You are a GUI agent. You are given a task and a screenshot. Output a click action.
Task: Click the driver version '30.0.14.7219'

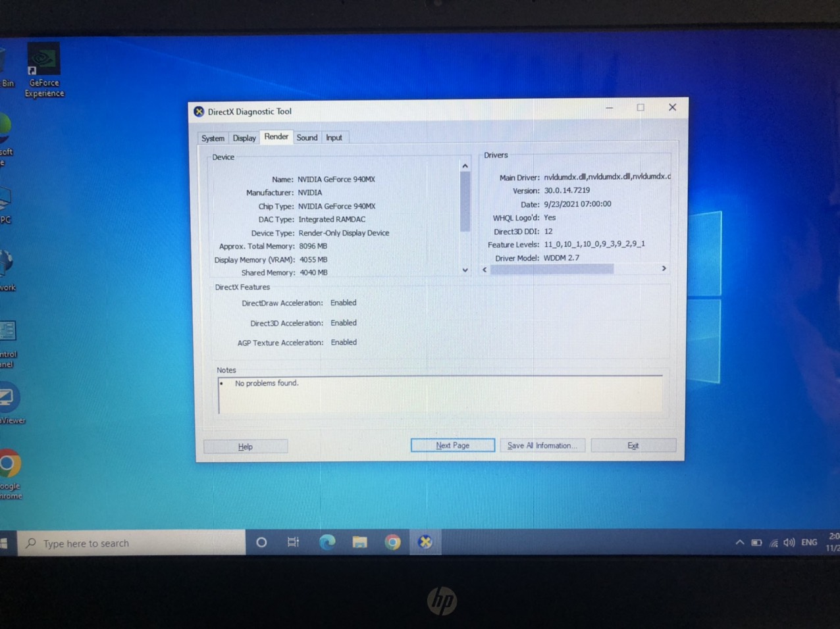[x=567, y=190]
